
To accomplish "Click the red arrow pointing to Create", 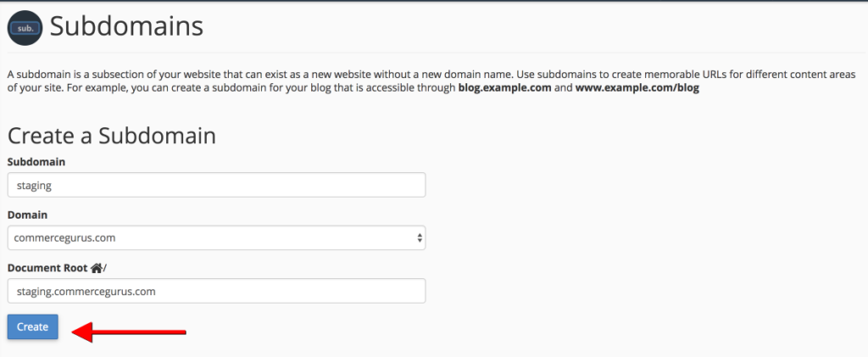I will tap(129, 332).
